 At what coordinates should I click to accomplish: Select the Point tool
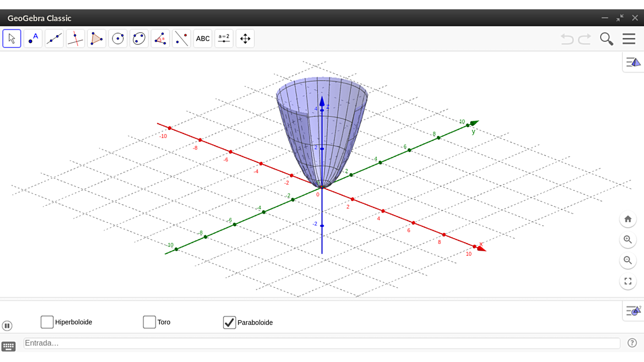click(33, 38)
